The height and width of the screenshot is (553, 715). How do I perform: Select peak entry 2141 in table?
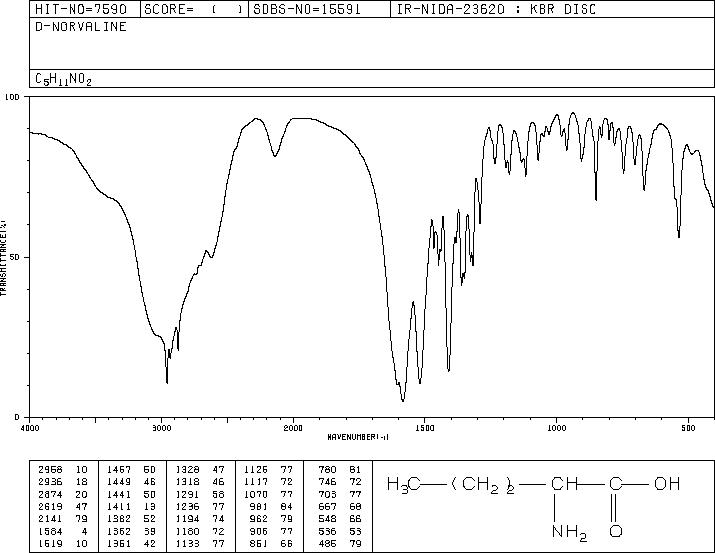click(62, 518)
